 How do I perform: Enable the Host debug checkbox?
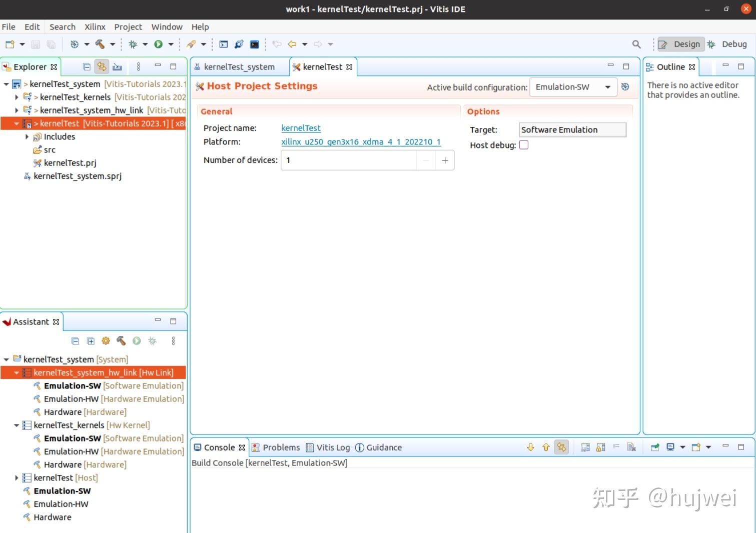(524, 144)
